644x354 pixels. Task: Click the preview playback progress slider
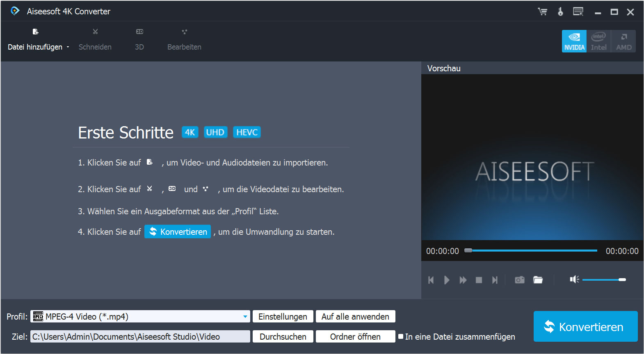coord(531,250)
